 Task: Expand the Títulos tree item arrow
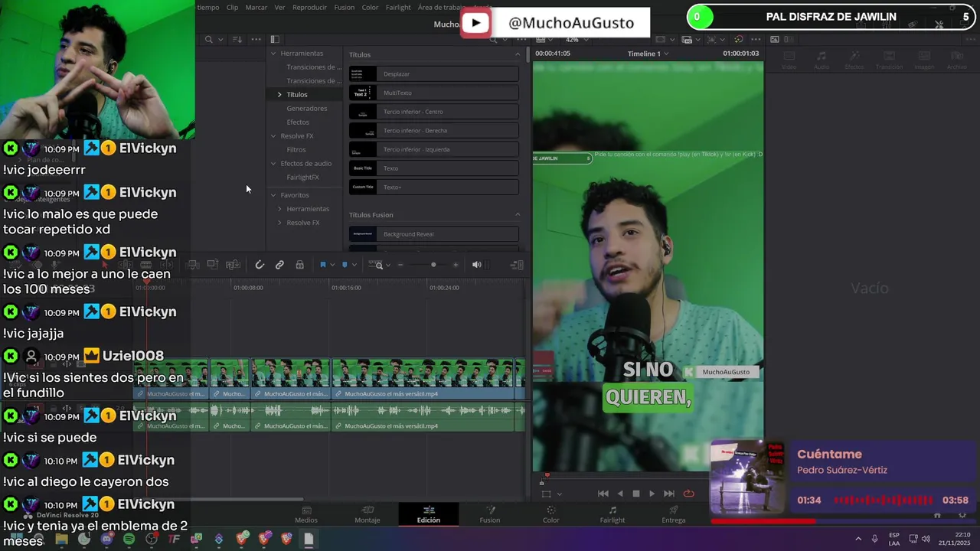[279, 95]
